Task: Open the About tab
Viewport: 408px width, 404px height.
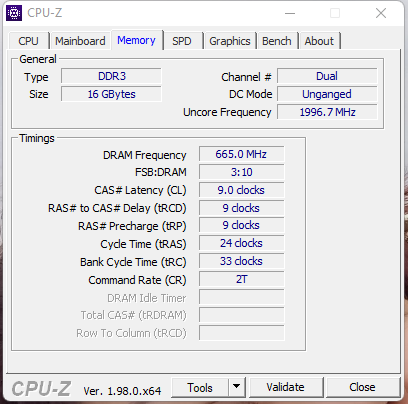Action: pyautogui.click(x=319, y=41)
